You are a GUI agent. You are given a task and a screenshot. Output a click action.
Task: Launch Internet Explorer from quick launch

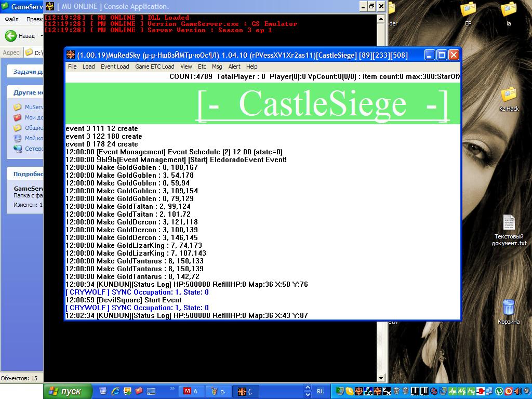(115, 391)
